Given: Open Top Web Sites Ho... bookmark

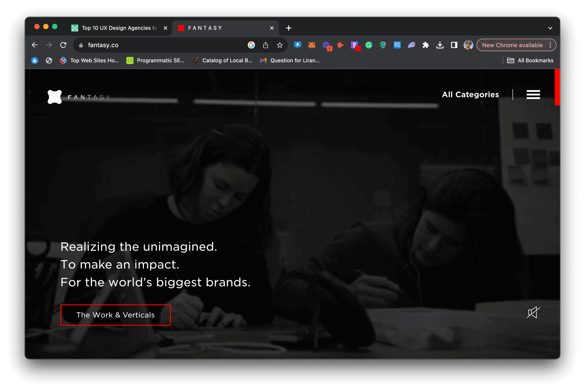Looking at the screenshot, I should (x=89, y=60).
